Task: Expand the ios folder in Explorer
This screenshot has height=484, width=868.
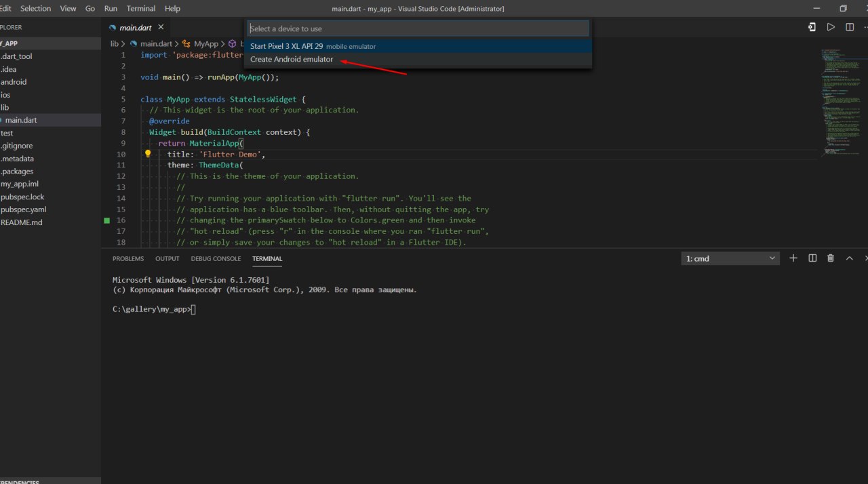Action: click(50, 95)
